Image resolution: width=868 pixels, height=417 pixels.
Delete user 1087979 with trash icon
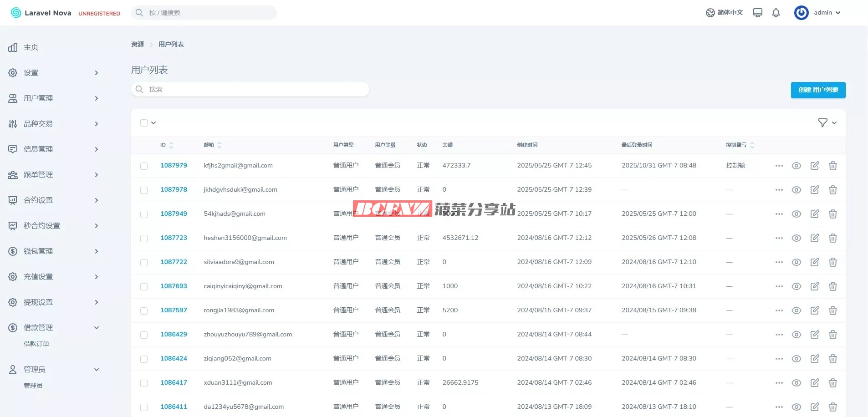832,166
